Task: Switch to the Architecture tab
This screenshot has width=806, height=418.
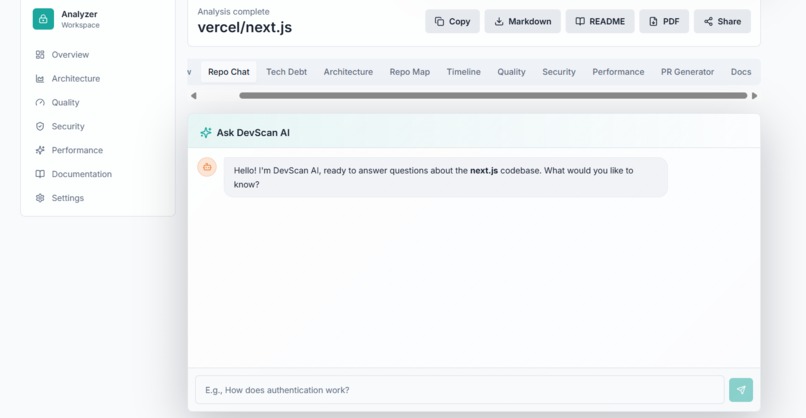Action: tap(348, 72)
